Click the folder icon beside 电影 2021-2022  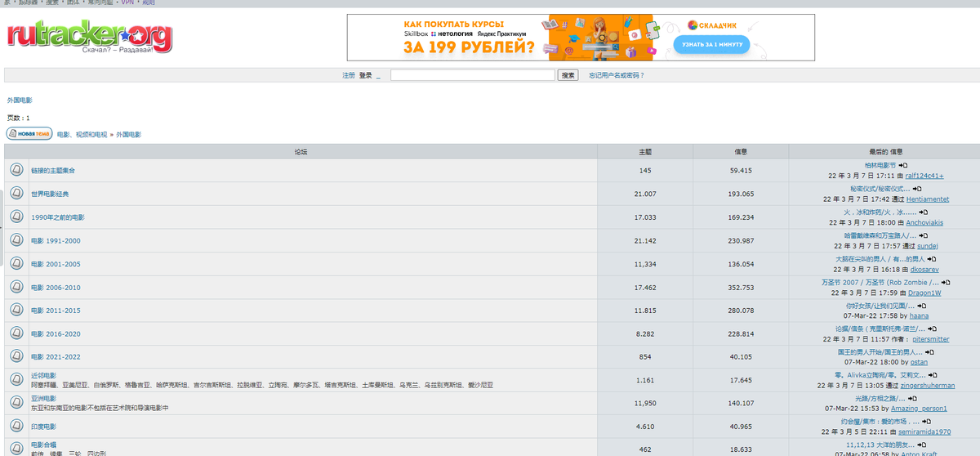(x=16, y=356)
